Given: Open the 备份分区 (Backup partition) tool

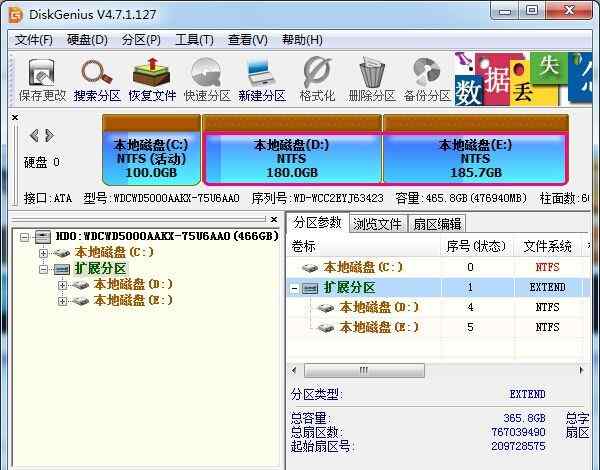Looking at the screenshot, I should pyautogui.click(x=427, y=78).
